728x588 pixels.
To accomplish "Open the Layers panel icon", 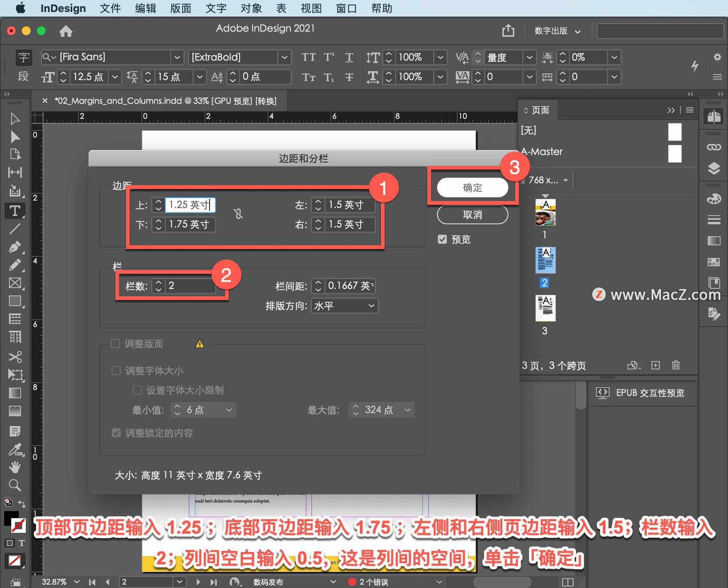I will point(714,168).
